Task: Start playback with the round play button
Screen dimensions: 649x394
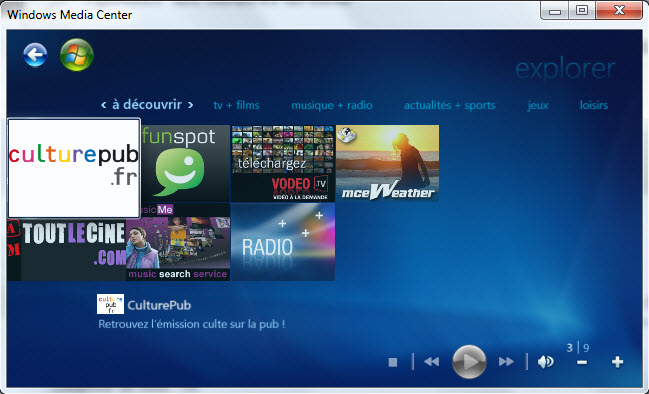Action: pos(469,362)
